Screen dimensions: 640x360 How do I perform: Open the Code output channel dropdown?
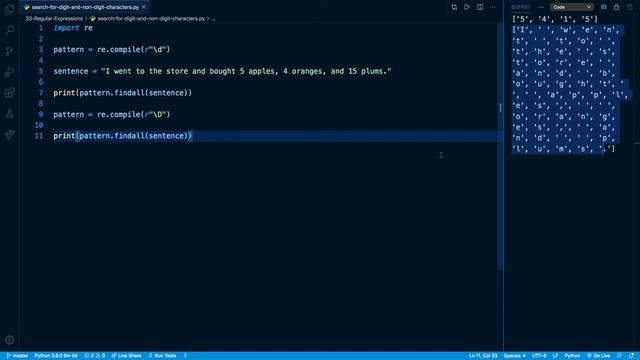[571, 7]
